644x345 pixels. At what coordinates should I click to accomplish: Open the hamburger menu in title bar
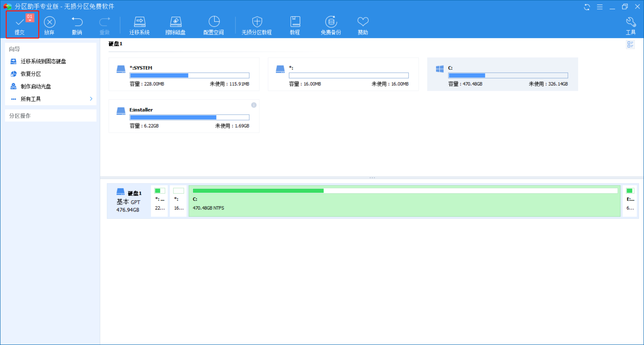[x=600, y=7]
